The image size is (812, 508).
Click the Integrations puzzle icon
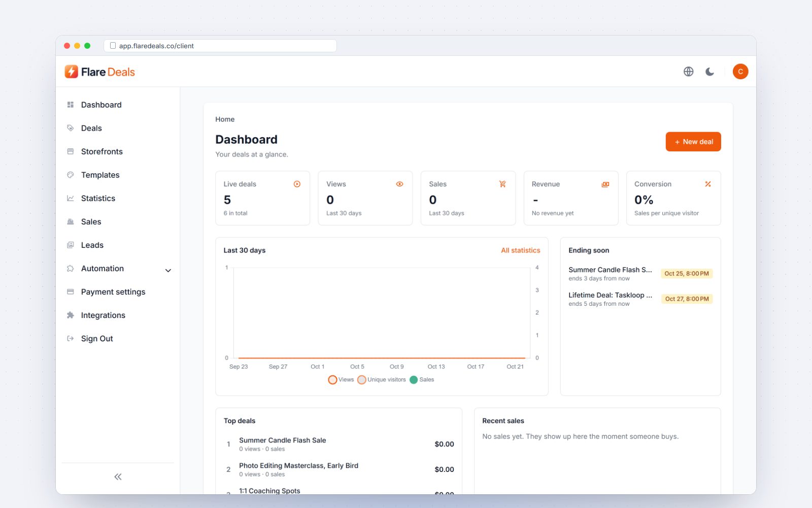click(71, 315)
